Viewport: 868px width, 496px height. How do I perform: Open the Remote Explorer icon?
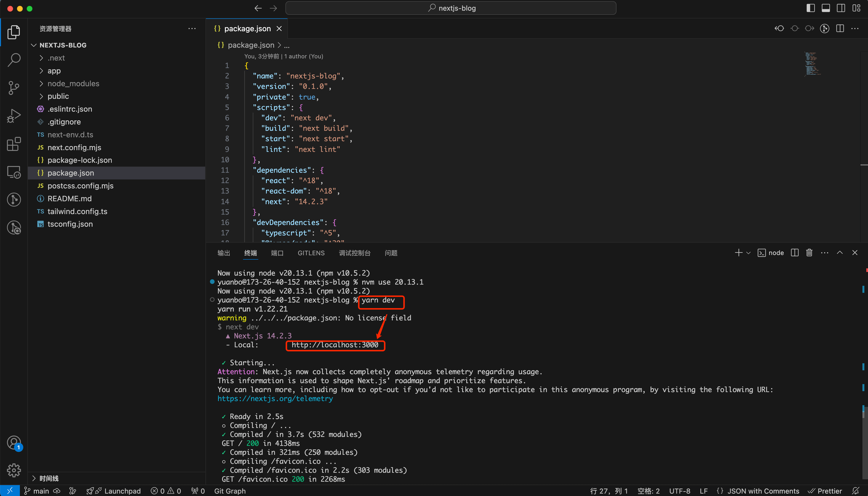click(14, 172)
